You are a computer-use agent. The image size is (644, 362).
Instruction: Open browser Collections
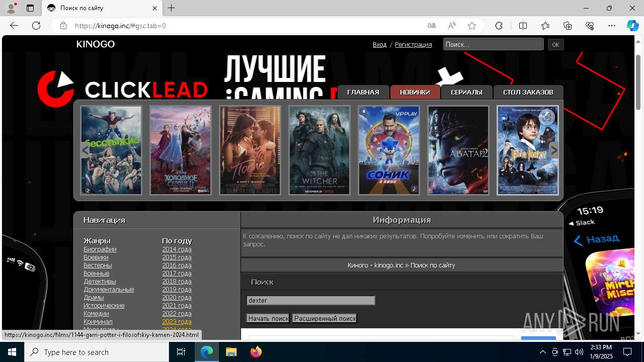[x=568, y=26]
